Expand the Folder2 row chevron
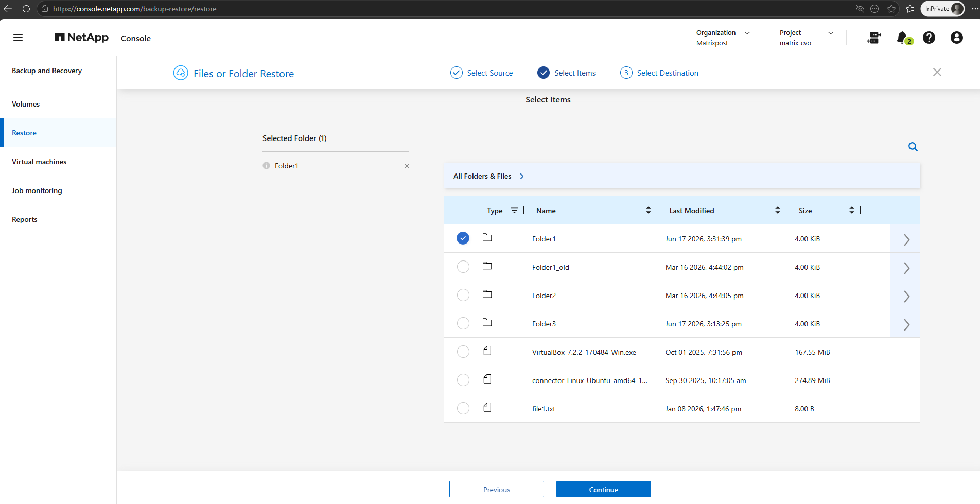980x504 pixels. [906, 296]
